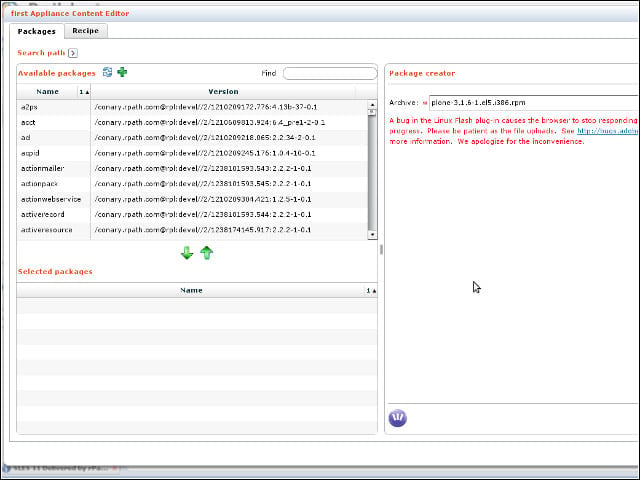This screenshot has height=480, width=640.
Task: Click the green up arrow to remove package
Action: 207,253
